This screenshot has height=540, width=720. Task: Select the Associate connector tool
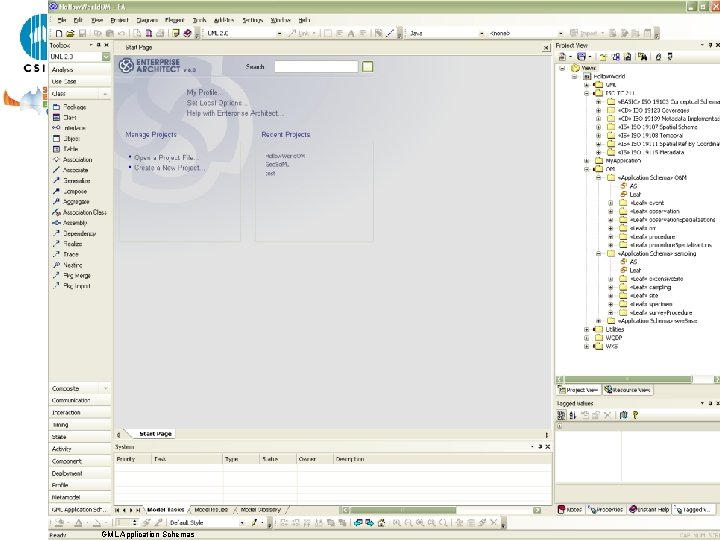70,170
